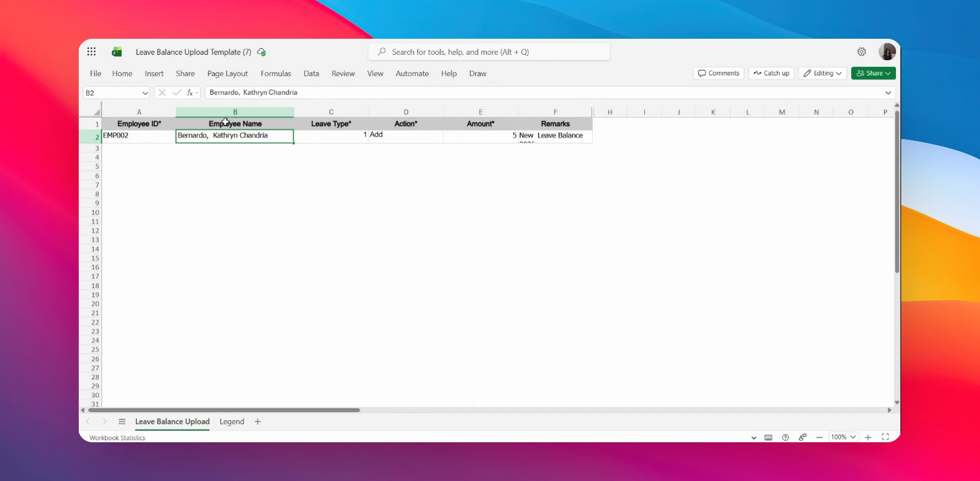980x481 pixels.
Task: Select the Remarks header cell
Action: [x=555, y=124]
